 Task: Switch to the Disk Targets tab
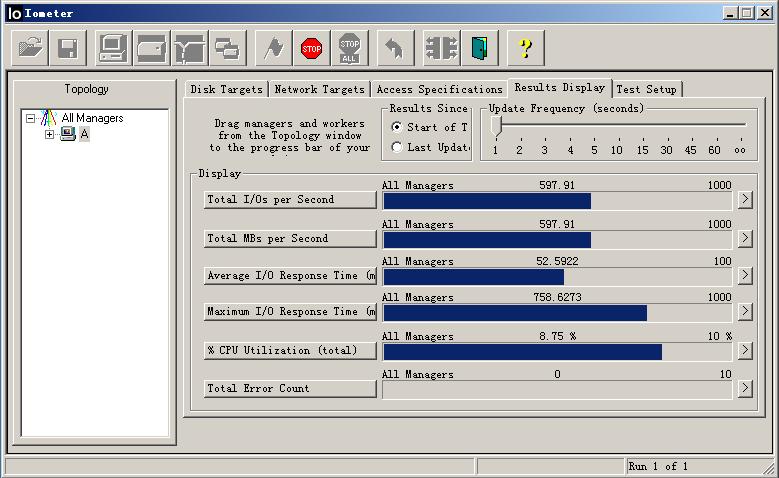click(x=226, y=89)
